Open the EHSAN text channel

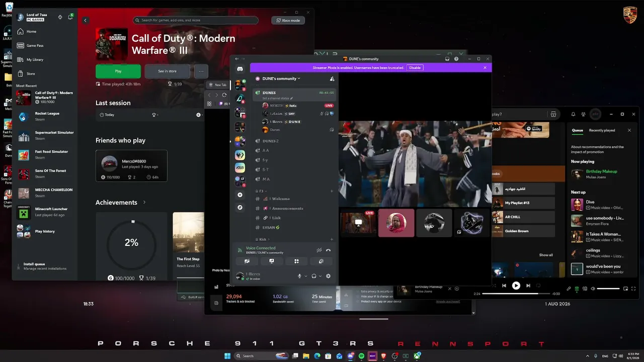pyautogui.click(x=295, y=227)
